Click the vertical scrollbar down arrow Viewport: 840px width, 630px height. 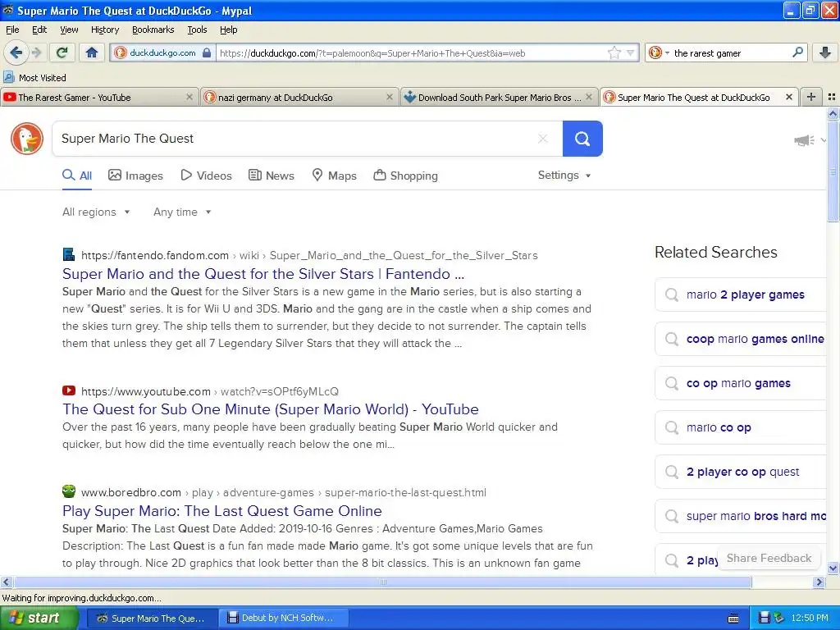coord(833,568)
